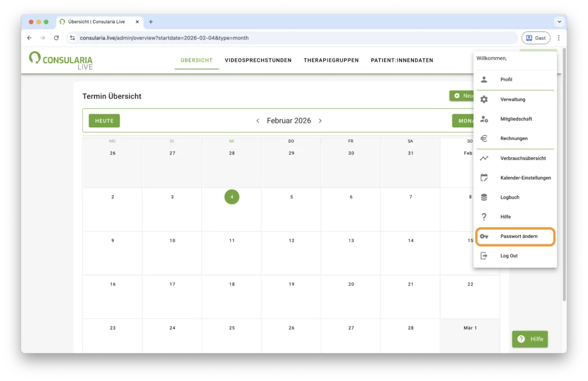Advance to next month with right chevron
The height and width of the screenshot is (381, 588).
pos(320,120)
